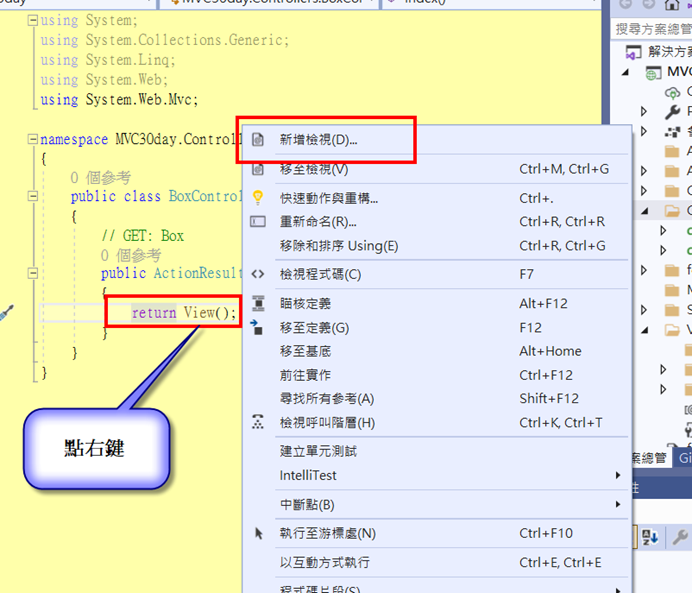Screen dimensions: 692x593
Task: Choose 檢視呼叫階層(H) menu entry
Action: 437,423
